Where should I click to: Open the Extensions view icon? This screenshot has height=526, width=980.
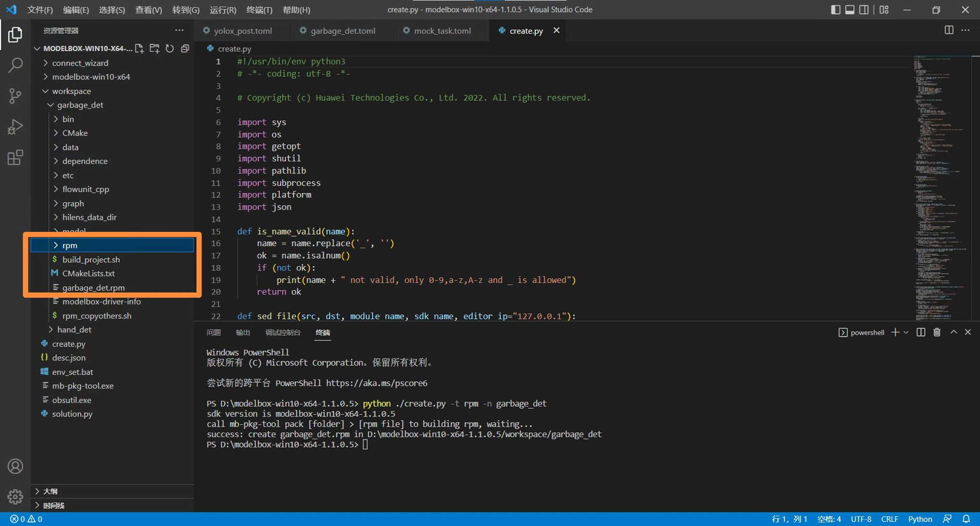[x=15, y=157]
